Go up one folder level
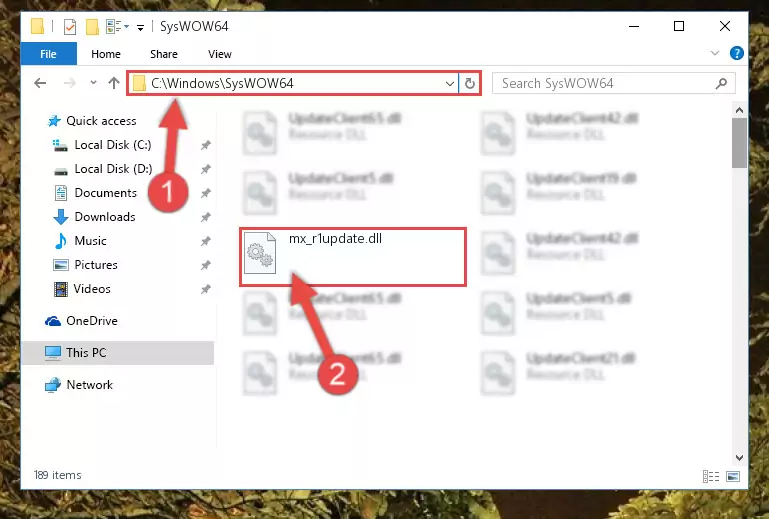The height and width of the screenshot is (519, 769). (114, 83)
